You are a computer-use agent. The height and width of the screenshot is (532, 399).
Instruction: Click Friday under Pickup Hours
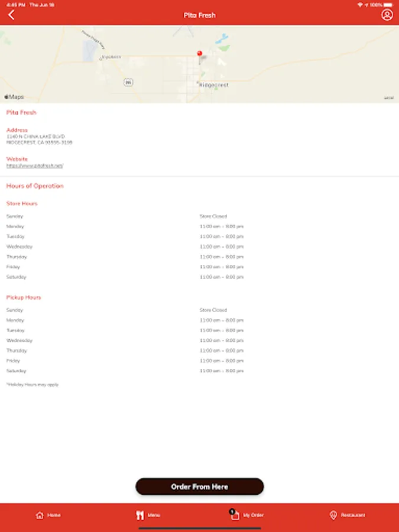[13, 361]
